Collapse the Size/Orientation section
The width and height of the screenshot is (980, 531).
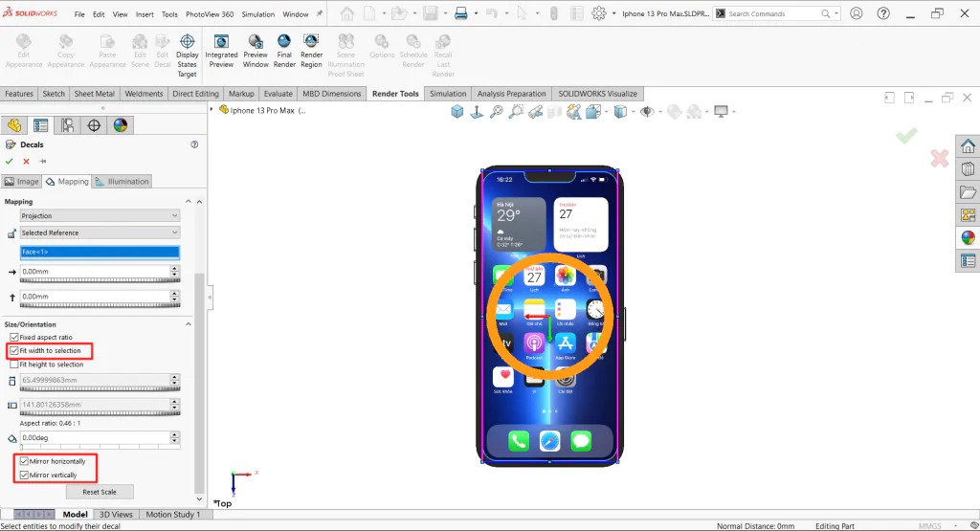click(189, 324)
